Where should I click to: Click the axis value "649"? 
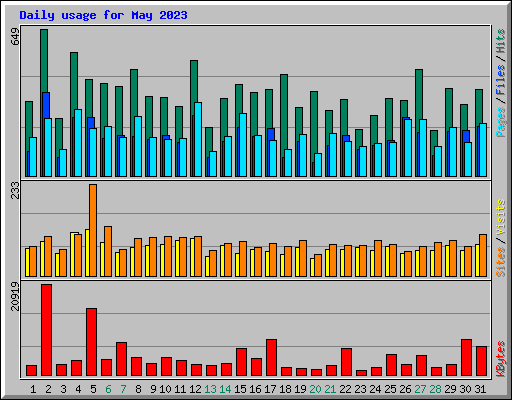[x=15, y=37]
